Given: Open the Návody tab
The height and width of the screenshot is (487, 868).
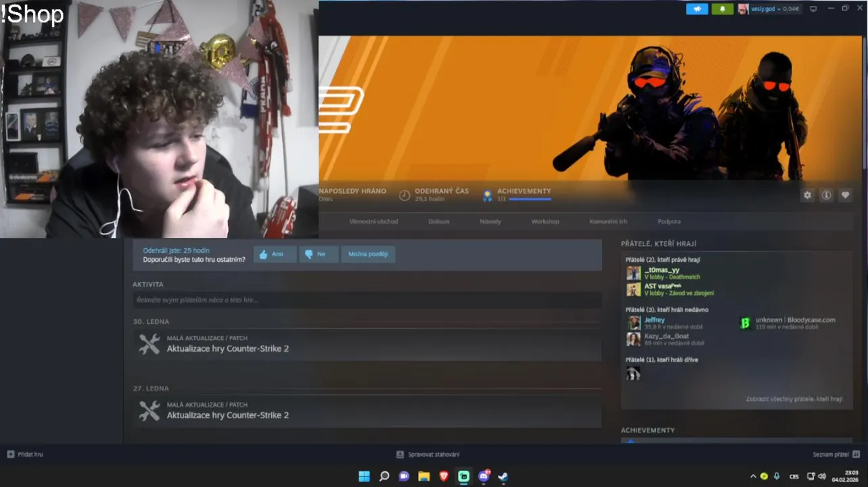Looking at the screenshot, I should pyautogui.click(x=490, y=221).
